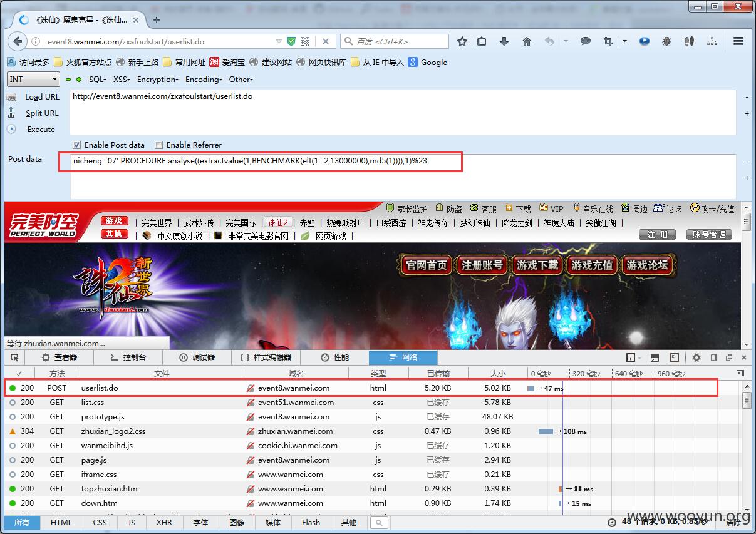Open the 爱淘宝 bookmark
This screenshot has width=756, height=534.
[x=227, y=62]
